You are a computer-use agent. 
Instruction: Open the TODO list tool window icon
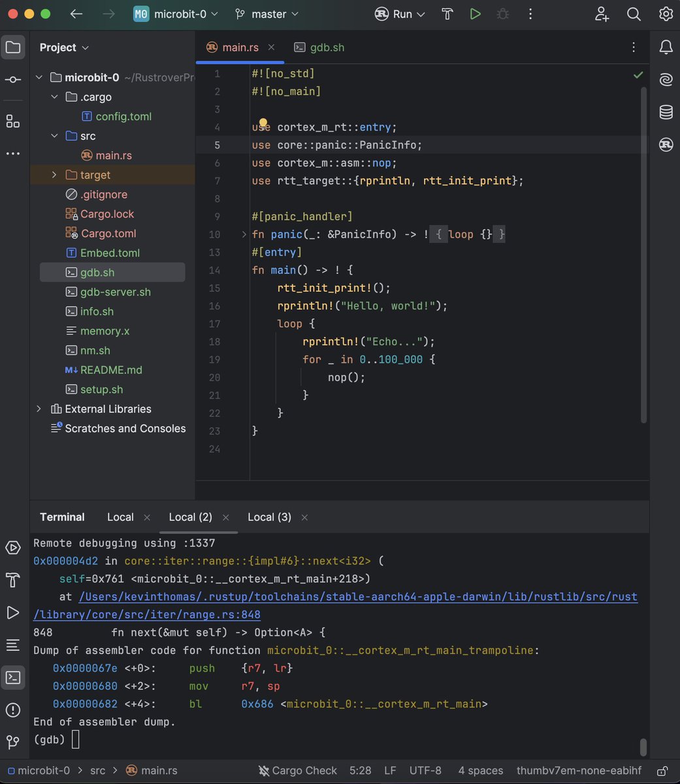(x=12, y=645)
